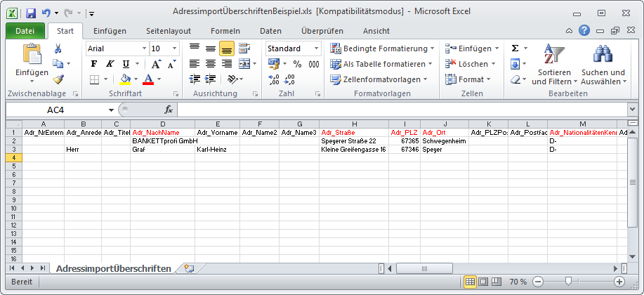Toggle the highlighted bottom alignment button
This screenshot has height=295, width=644.
[227, 48]
